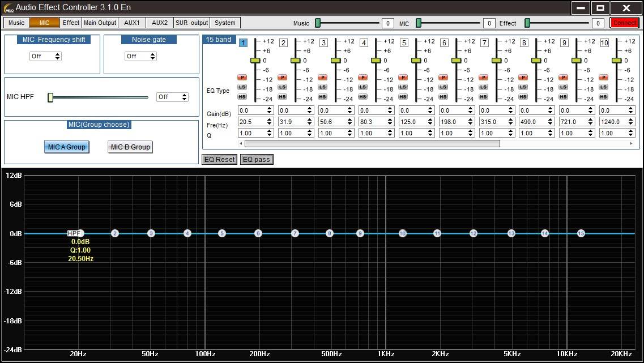
Task: Choose MIC B Group
Action: point(130,147)
